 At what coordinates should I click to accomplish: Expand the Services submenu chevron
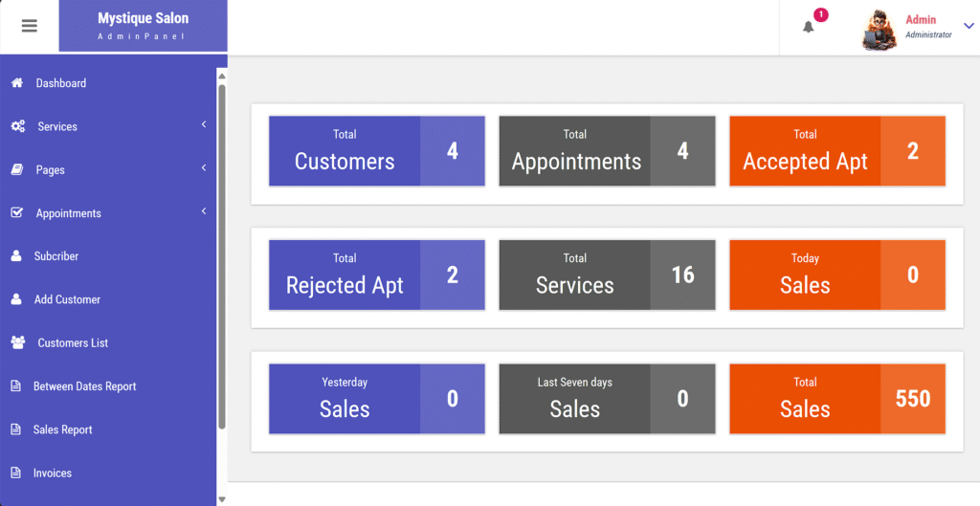point(204,125)
